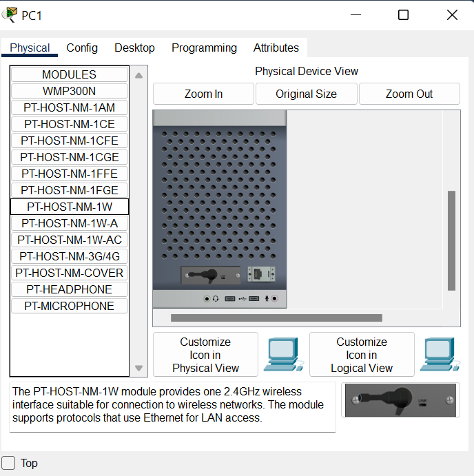Open the Desktop tab
Viewport: 474px width, 476px height.
tap(134, 48)
